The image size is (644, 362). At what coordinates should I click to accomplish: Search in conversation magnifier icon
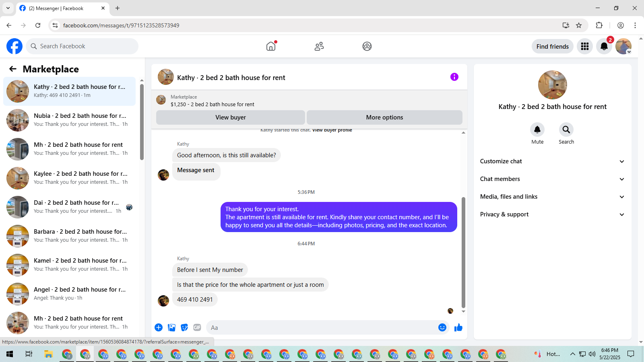(x=566, y=130)
